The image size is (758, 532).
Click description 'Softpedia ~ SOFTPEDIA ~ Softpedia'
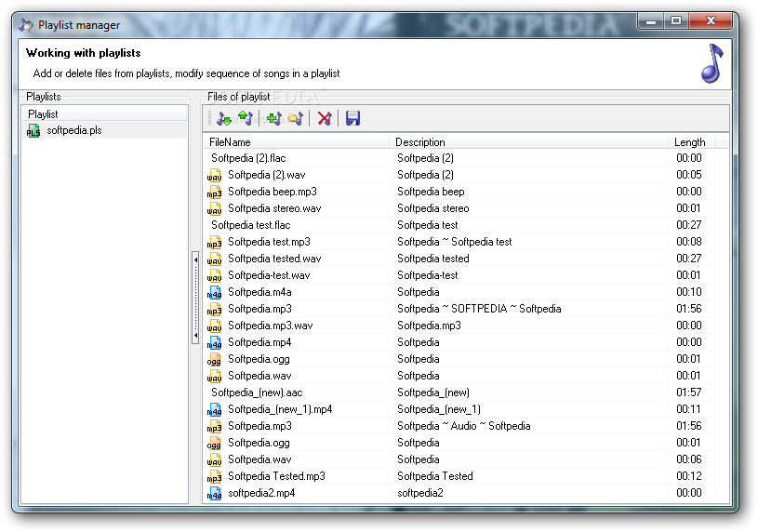pos(479,309)
